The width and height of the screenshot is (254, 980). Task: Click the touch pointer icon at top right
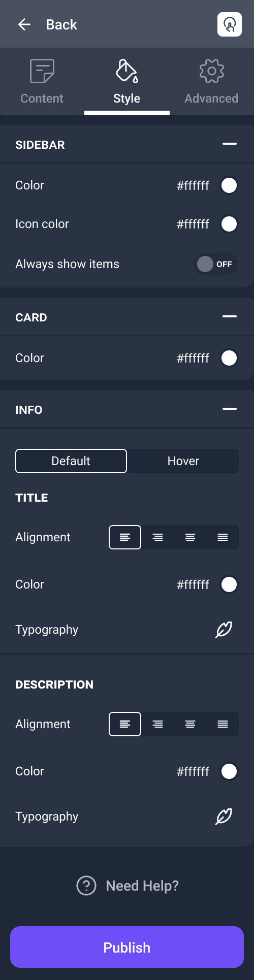click(230, 24)
